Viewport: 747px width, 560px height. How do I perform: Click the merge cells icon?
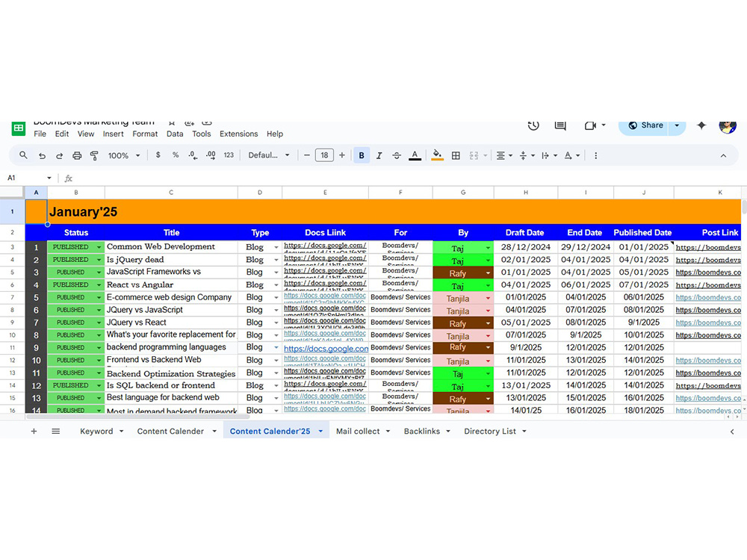[474, 155]
